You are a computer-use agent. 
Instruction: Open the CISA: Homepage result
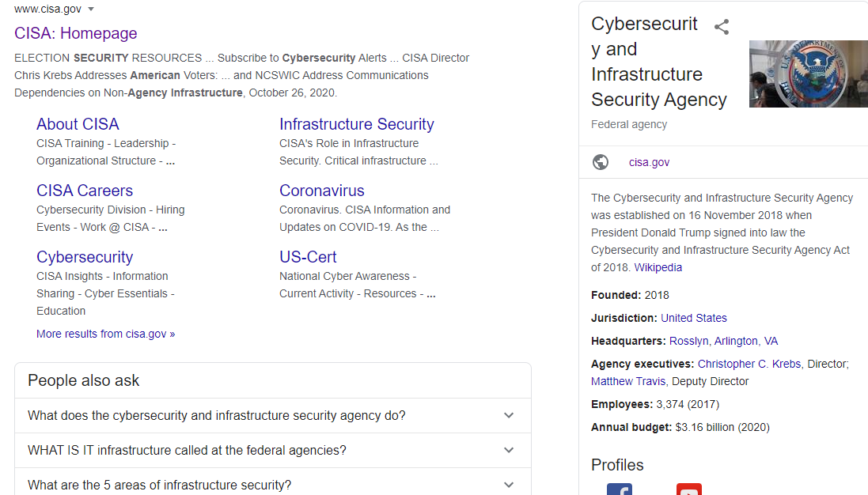pyautogui.click(x=75, y=33)
